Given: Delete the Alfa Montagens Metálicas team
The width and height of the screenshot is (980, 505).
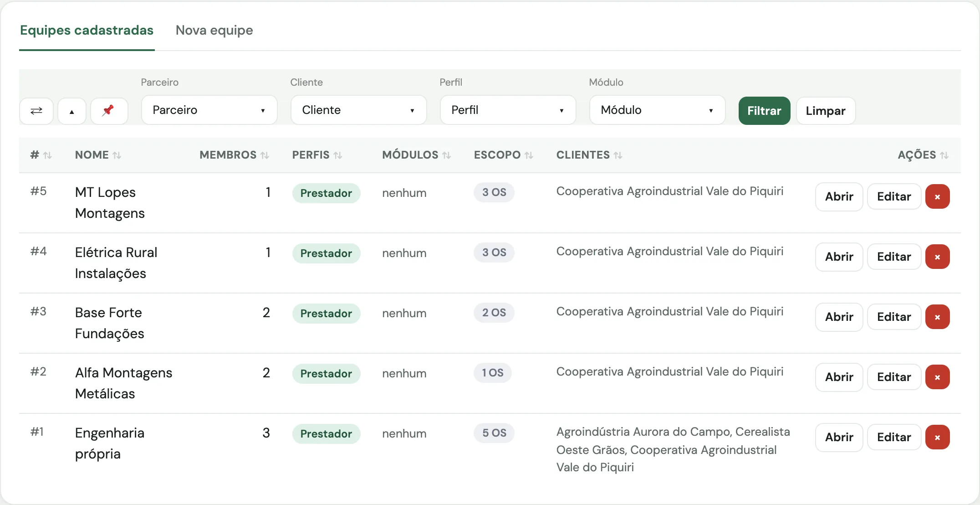Looking at the screenshot, I should 937,377.
